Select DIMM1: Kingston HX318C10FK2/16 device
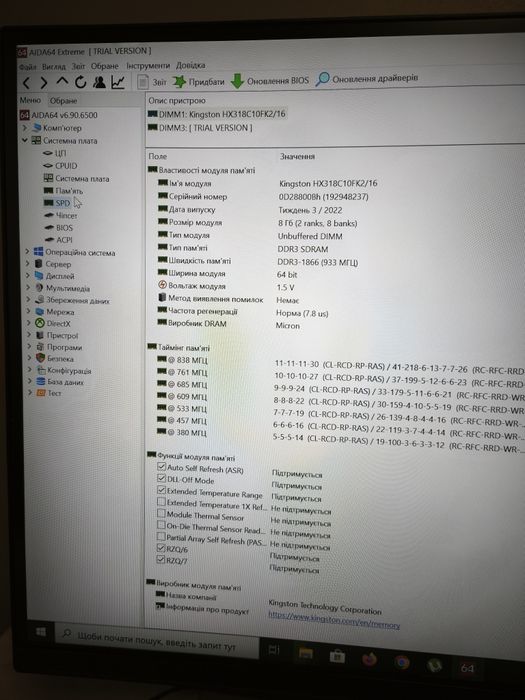The image size is (525, 700). (217, 114)
